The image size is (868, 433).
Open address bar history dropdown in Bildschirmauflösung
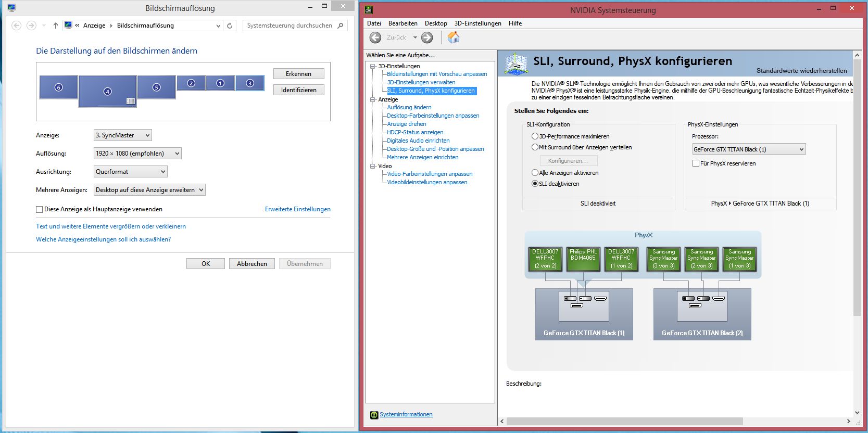pyautogui.click(x=218, y=26)
